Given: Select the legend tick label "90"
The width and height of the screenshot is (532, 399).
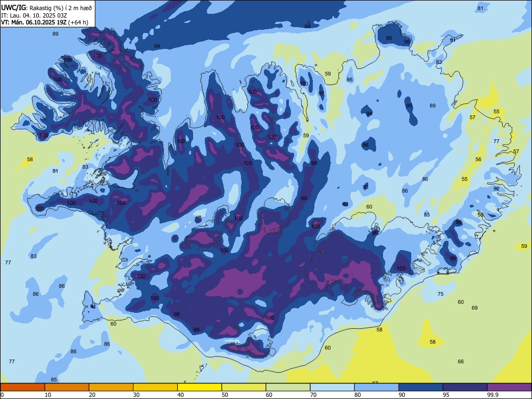Looking at the screenshot, I should tap(402, 395).
